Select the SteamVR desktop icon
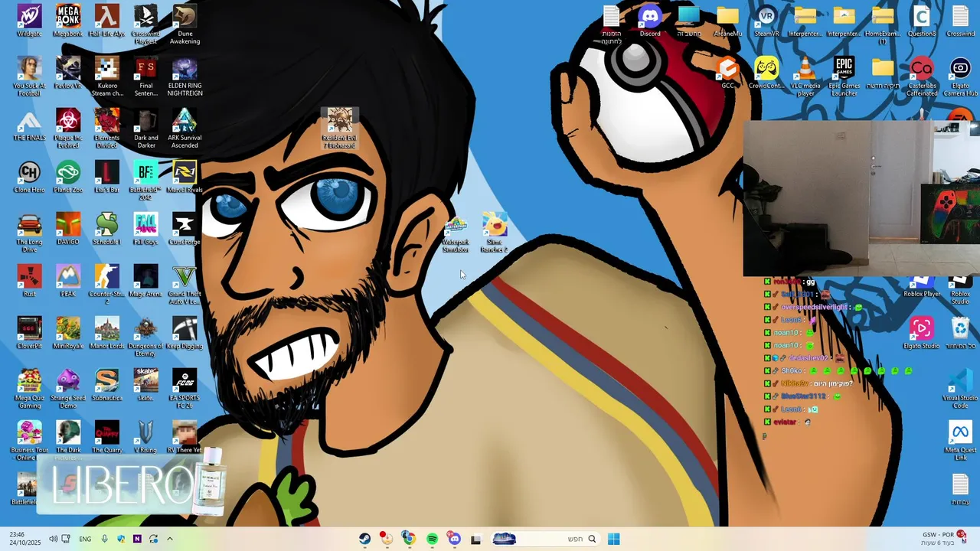 (x=766, y=21)
